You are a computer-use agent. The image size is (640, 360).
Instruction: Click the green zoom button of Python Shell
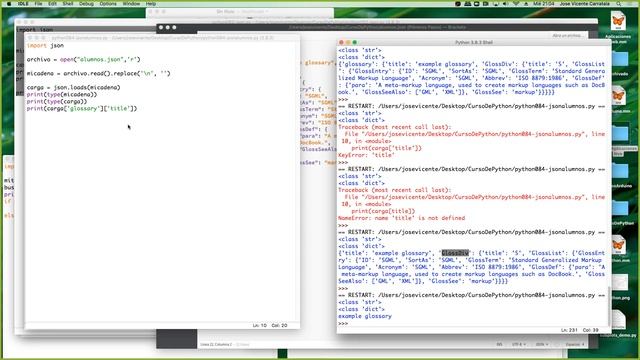[x=355, y=42]
